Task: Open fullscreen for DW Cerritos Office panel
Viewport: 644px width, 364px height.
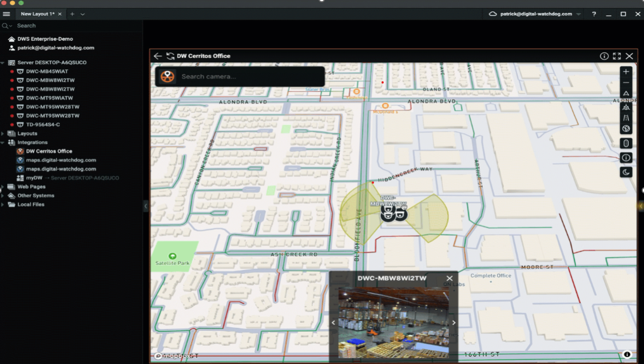Action: [617, 56]
